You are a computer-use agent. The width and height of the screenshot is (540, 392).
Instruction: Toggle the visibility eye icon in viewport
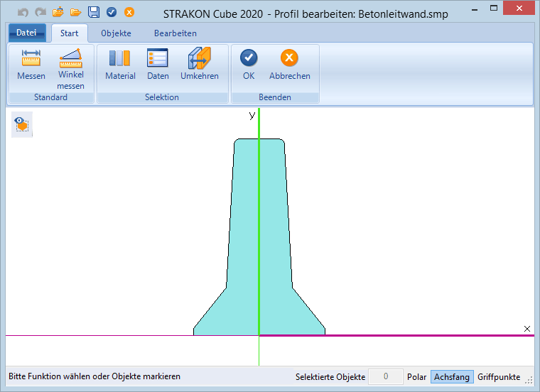(22, 124)
